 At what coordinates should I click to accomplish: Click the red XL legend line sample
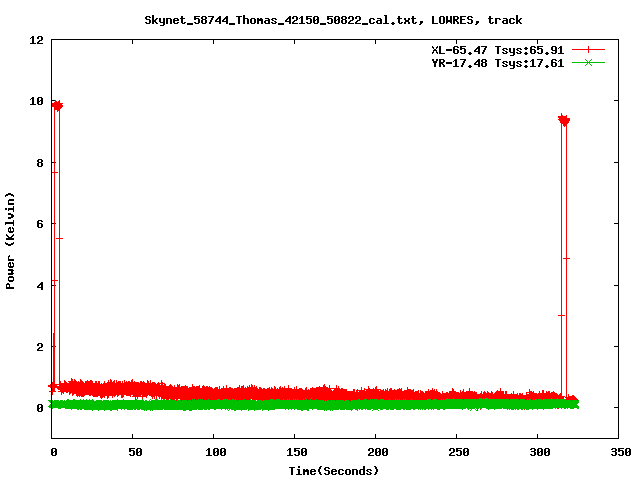[x=588, y=50]
